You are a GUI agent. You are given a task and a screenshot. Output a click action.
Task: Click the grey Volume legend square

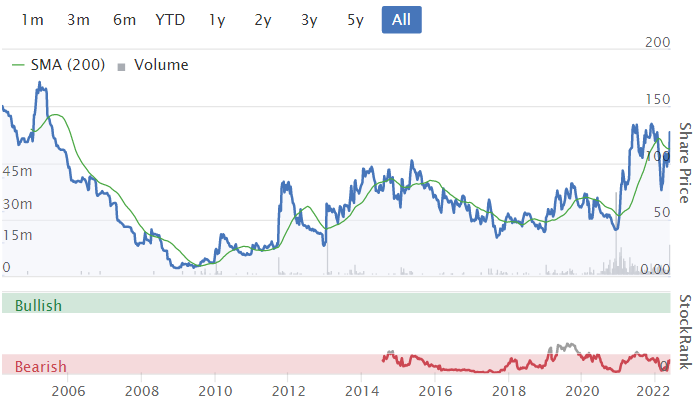(121, 67)
